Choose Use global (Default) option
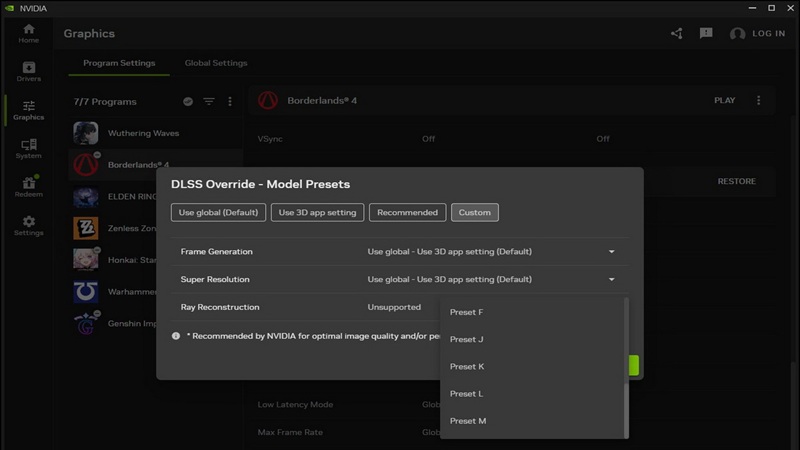800x450 pixels. coord(219,212)
